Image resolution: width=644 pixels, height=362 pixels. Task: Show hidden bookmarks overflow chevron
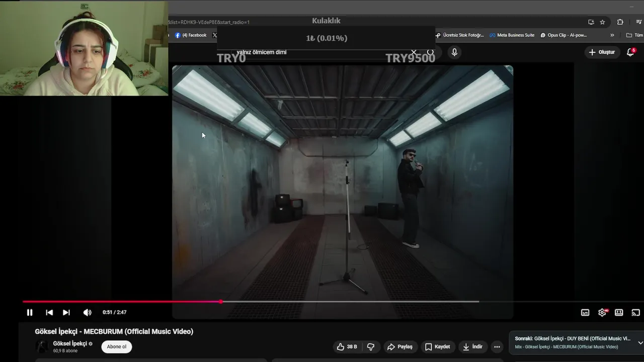point(612,35)
